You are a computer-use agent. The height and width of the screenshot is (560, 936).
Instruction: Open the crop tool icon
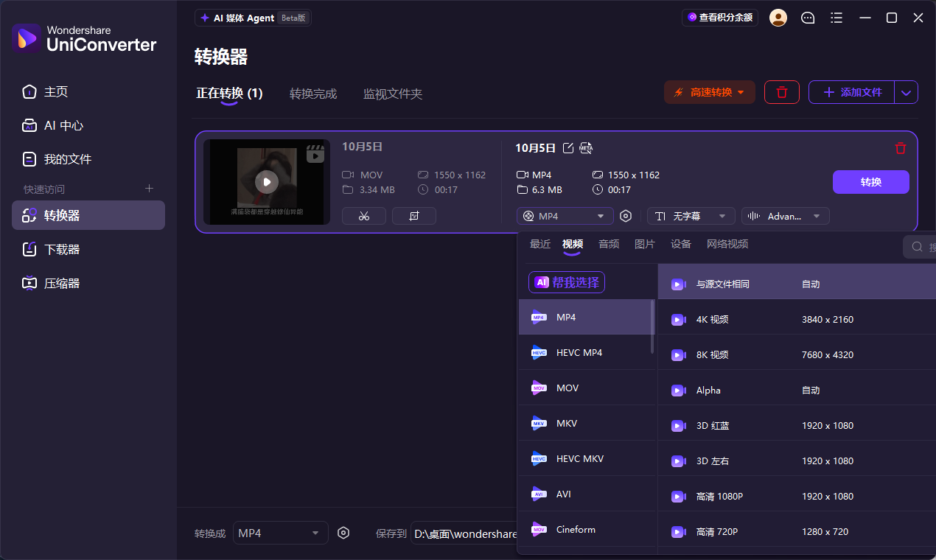[x=414, y=216]
